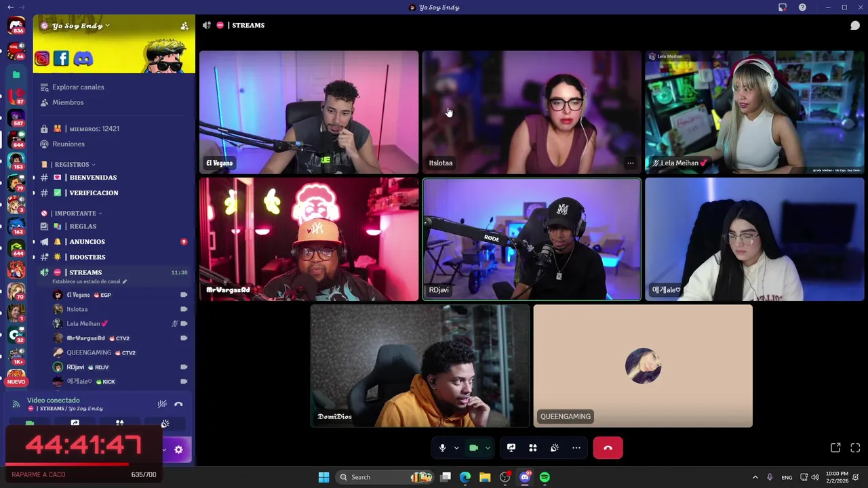868x488 pixels.
Task: Open Spotify from the taskbar
Action: tap(545, 477)
